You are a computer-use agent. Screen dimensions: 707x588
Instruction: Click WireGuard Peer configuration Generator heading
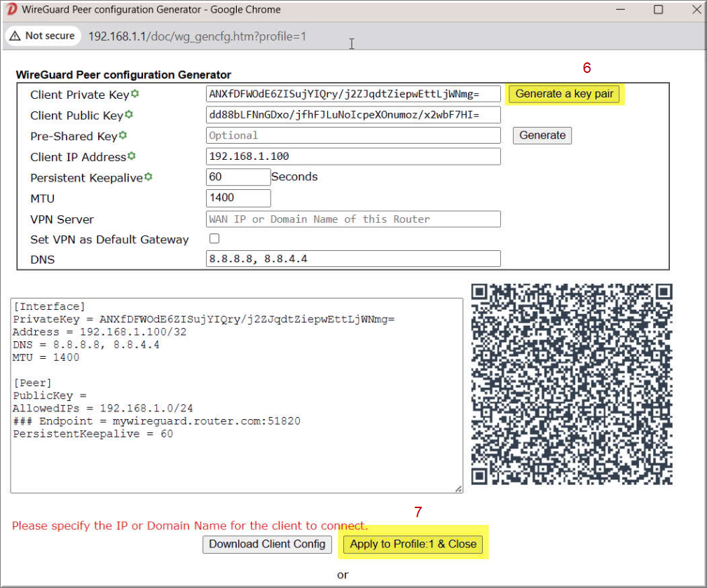pos(123,75)
